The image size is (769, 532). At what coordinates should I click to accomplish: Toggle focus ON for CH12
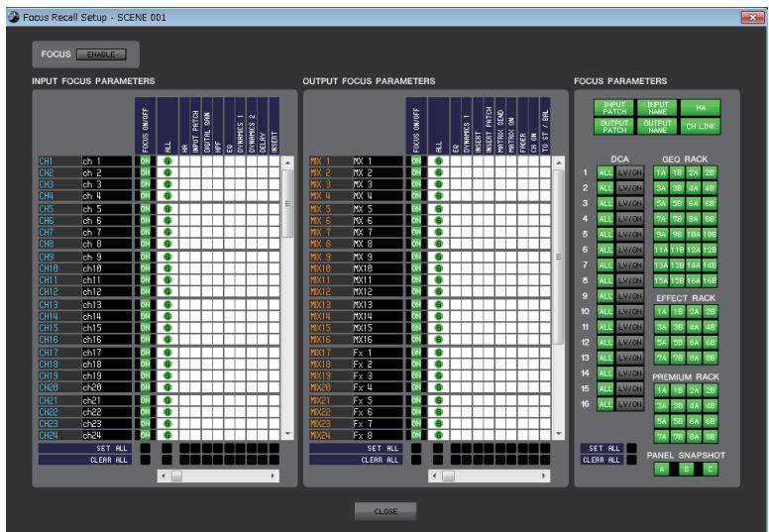pos(145,291)
